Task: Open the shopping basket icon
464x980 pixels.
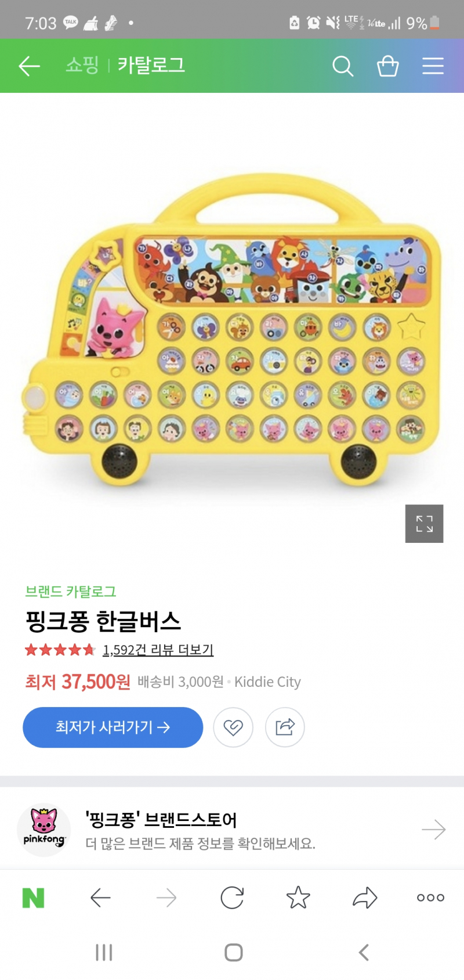Action: [x=387, y=66]
